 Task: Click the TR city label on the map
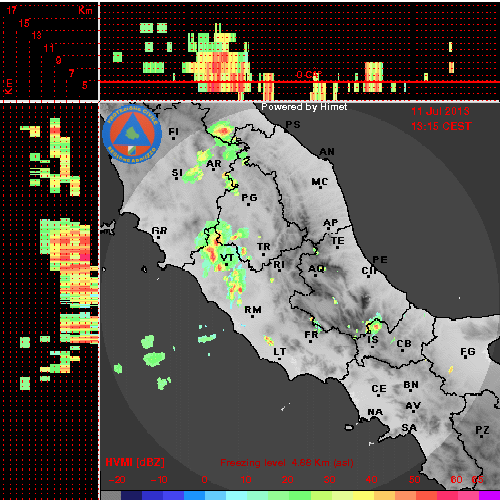pyautogui.click(x=264, y=247)
